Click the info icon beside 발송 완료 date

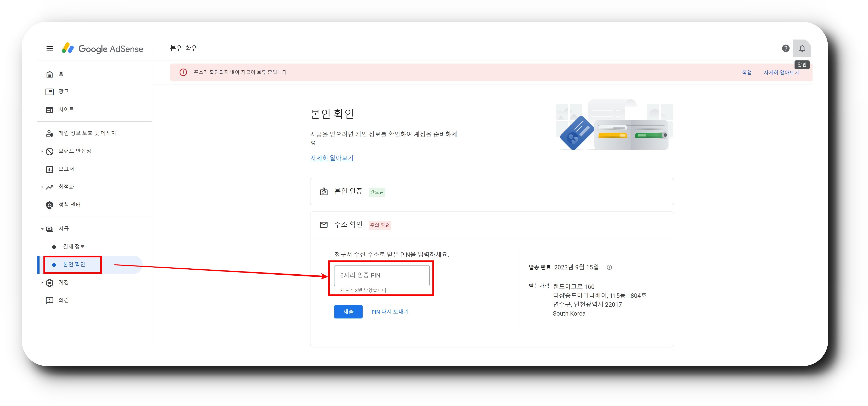[x=609, y=267]
